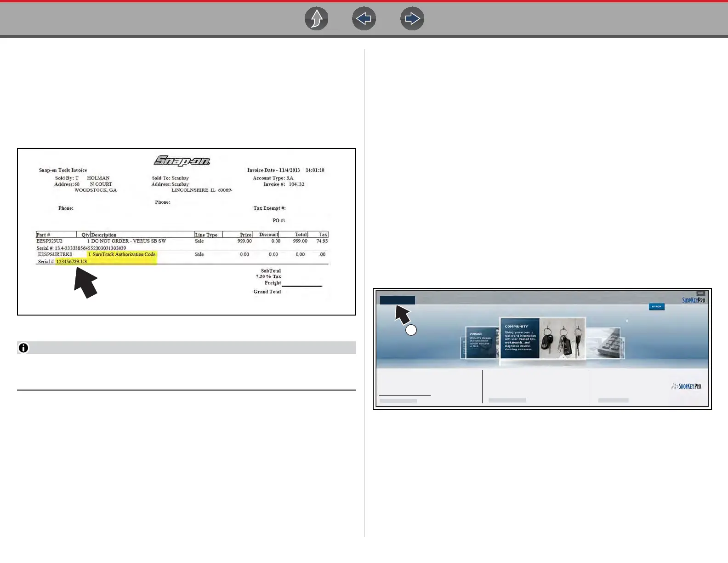Screen dimensions: 728x563
Task: Click part number EESPSURTRK0
Action: (x=55, y=254)
